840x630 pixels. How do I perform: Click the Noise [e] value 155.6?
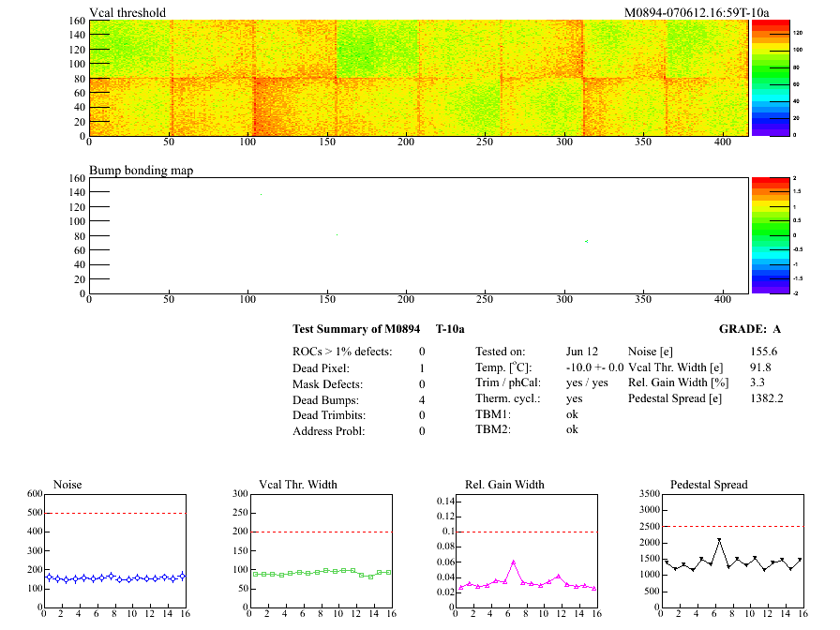[763, 351]
